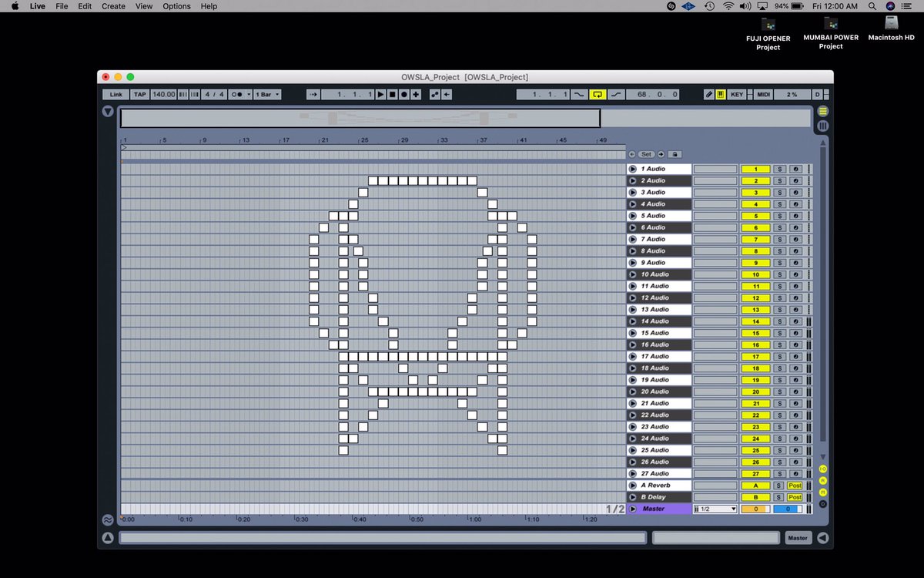Solo the B Delay return track
Viewport: 924px width, 578px height.
coord(779,497)
